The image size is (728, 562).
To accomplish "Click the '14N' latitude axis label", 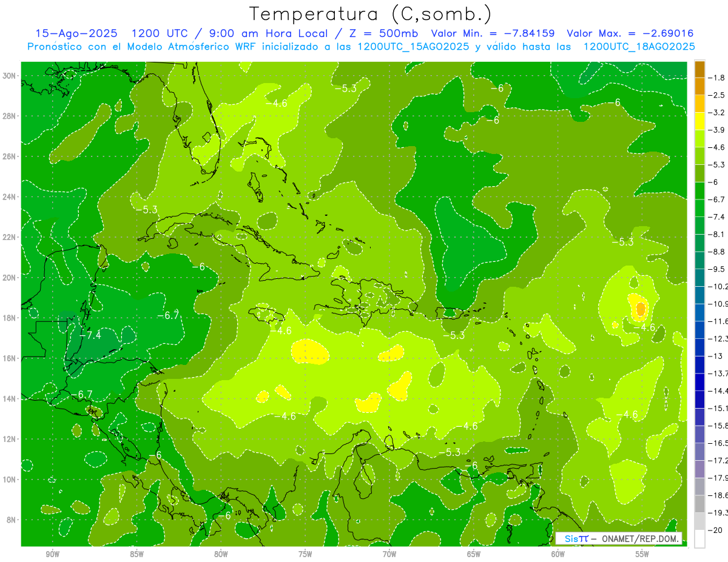I will tap(10, 399).
